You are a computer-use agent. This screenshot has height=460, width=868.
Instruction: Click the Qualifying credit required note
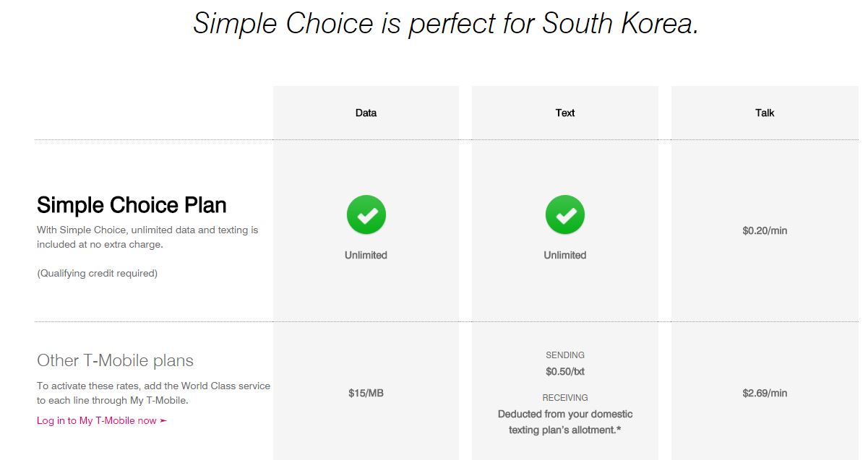97,273
